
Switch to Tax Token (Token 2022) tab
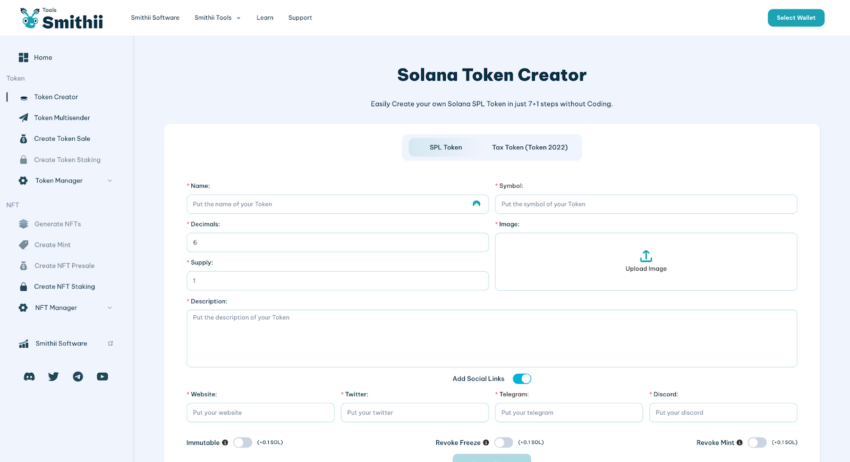pyautogui.click(x=530, y=147)
